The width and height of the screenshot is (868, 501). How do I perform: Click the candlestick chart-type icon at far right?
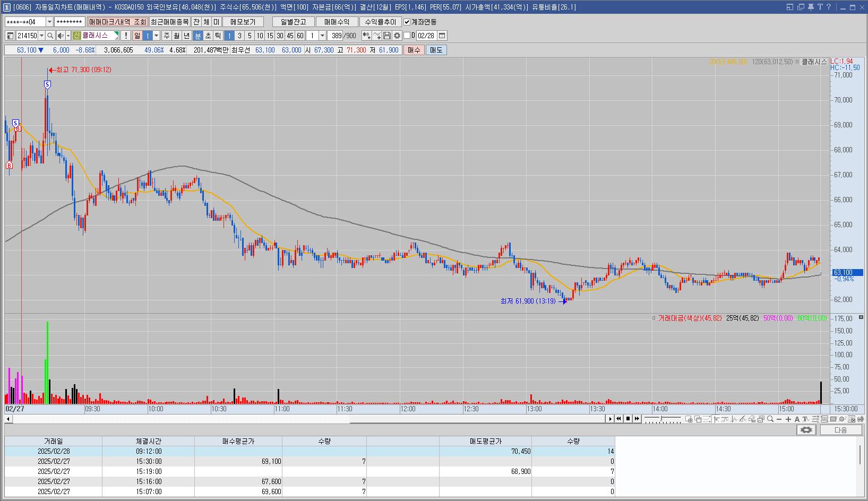click(860, 419)
